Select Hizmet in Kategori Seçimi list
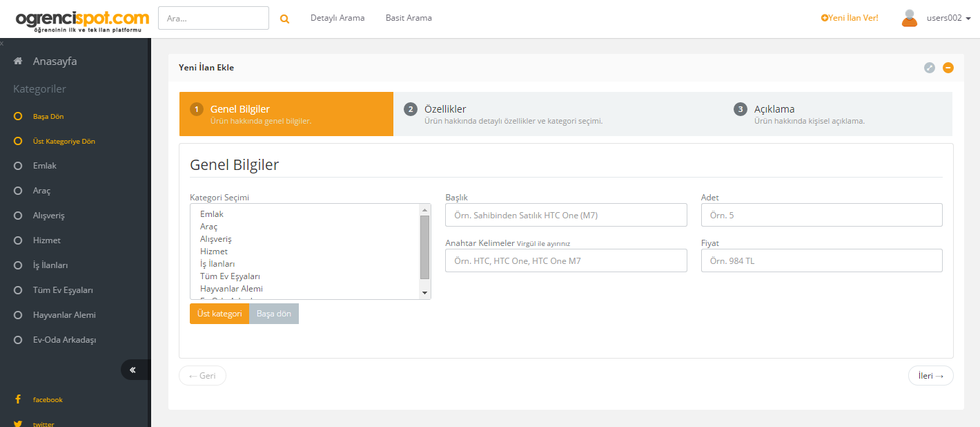 click(x=214, y=252)
